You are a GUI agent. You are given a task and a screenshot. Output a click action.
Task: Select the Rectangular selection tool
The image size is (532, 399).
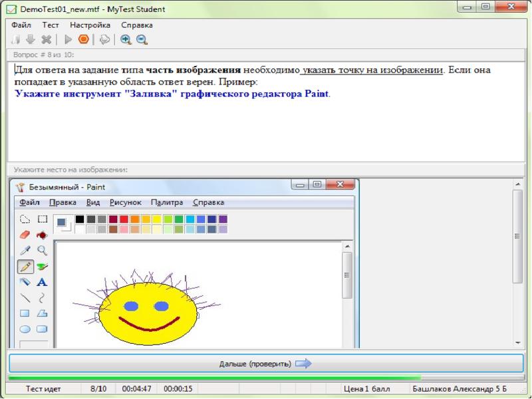click(x=42, y=219)
